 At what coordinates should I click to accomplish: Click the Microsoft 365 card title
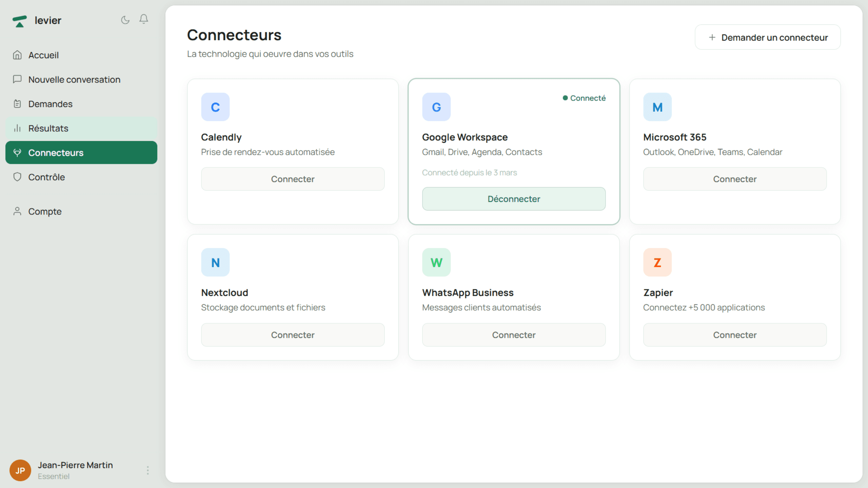click(x=675, y=137)
